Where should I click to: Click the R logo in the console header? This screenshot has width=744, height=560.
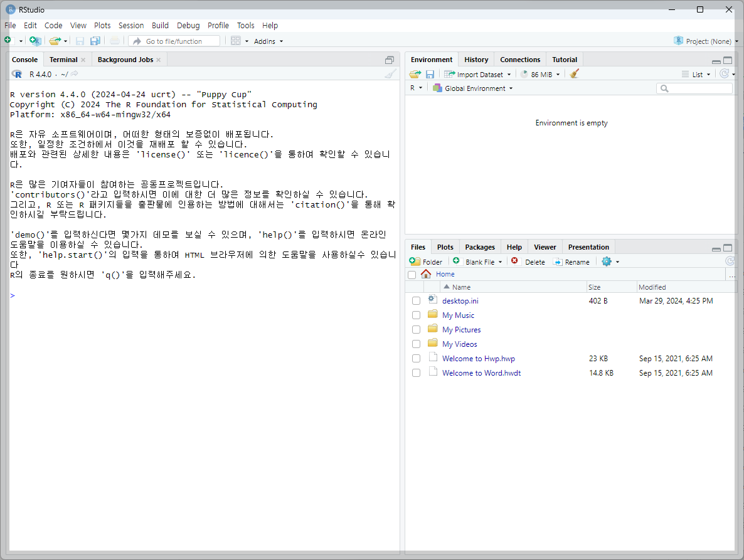pos(17,74)
